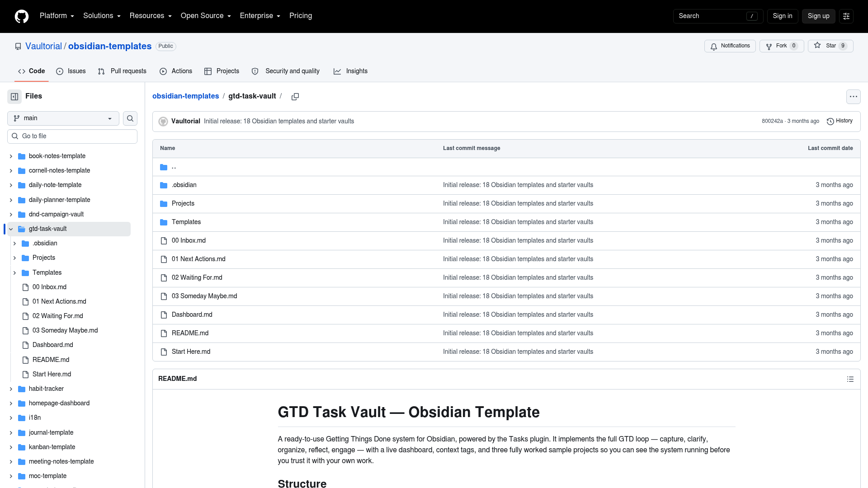Click the parent directory folder icon
The width and height of the screenshot is (868, 488).
(164, 167)
